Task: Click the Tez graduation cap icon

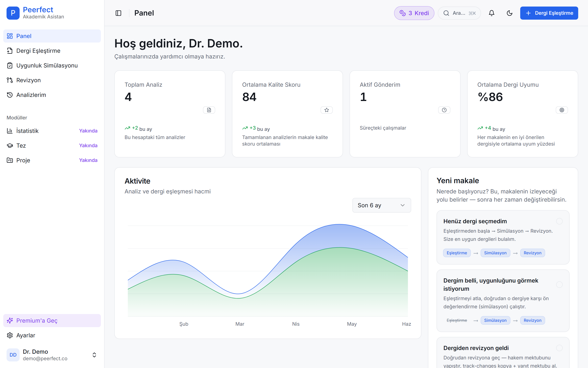Action: point(10,146)
